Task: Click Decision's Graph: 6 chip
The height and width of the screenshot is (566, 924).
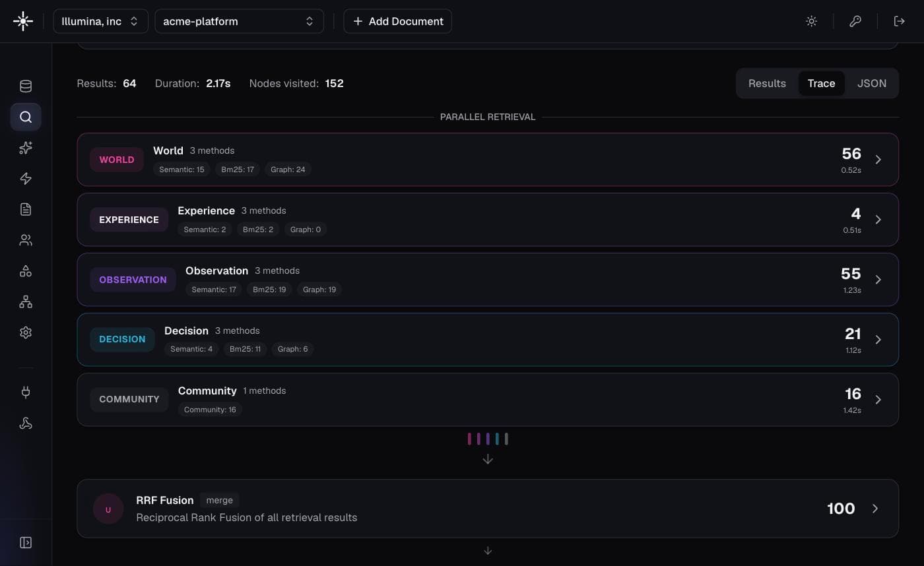Action: (293, 349)
